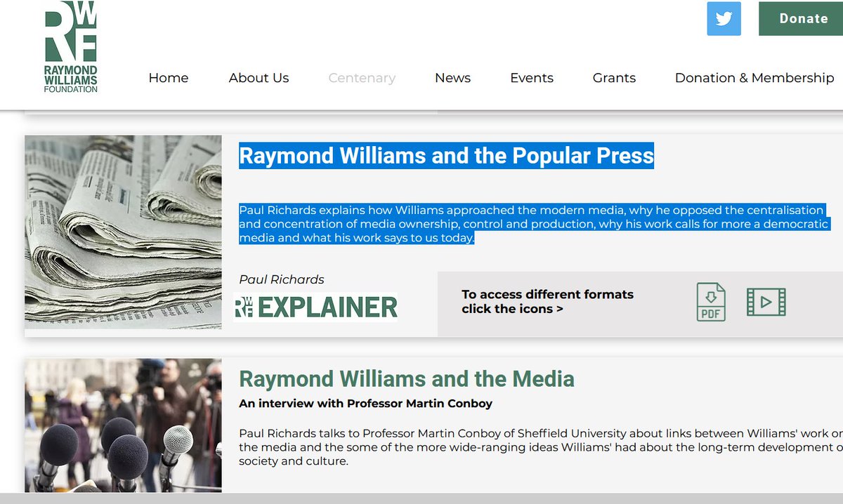Viewport: 843px width, 504px height.
Task: Click the Martin Conboy interview description paragraph
Action: 541,447
